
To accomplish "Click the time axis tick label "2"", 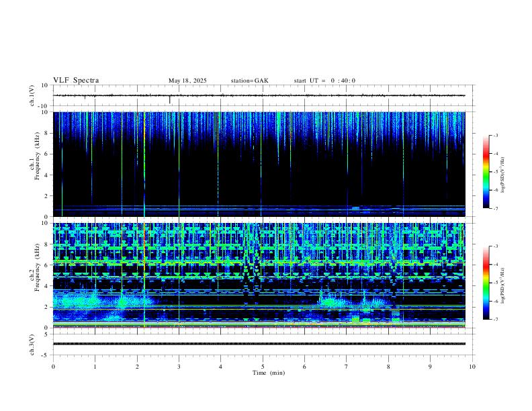I will [137, 367].
